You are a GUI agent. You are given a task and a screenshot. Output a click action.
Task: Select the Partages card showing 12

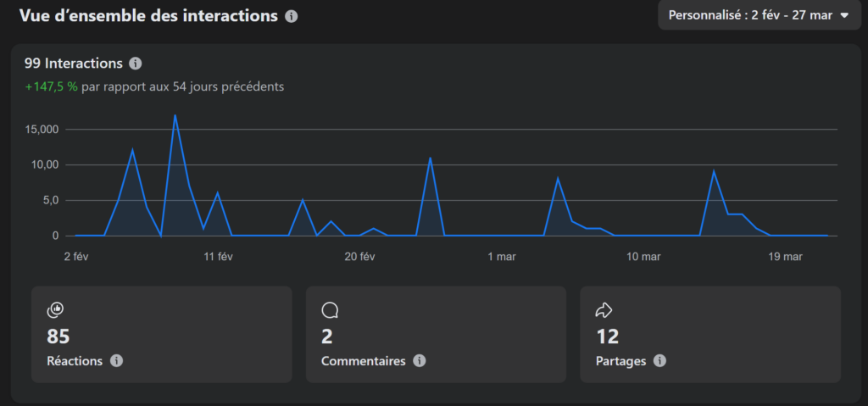[x=710, y=335]
